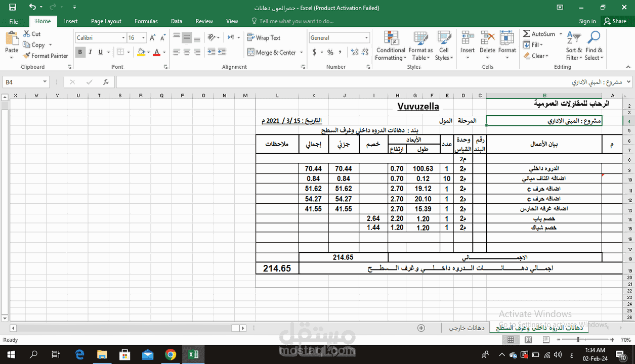Align text to the right
635x364 pixels.
(x=197, y=52)
